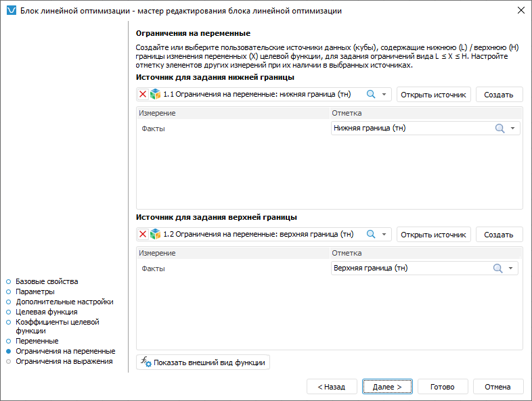Search in the lower bound source field

pos(371,95)
